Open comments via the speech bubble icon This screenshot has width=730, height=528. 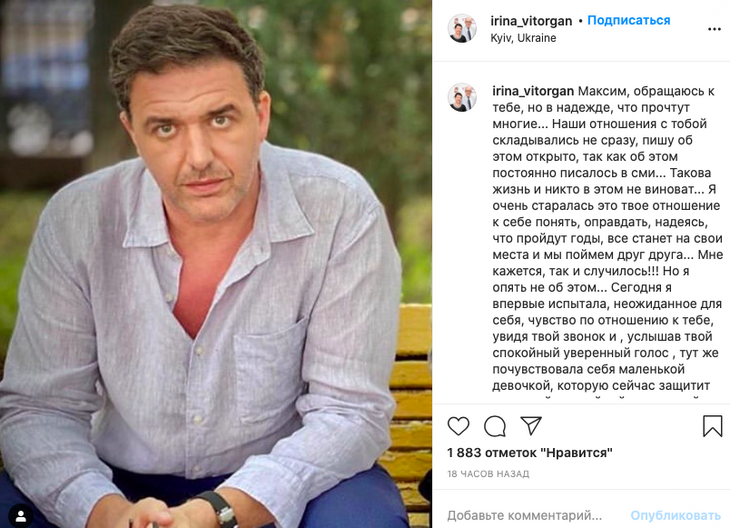point(494,426)
